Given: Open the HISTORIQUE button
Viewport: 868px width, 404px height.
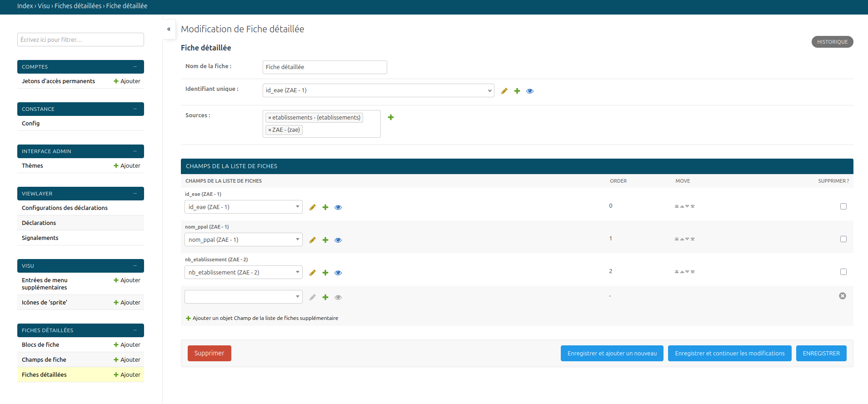Looking at the screenshot, I should pos(833,42).
